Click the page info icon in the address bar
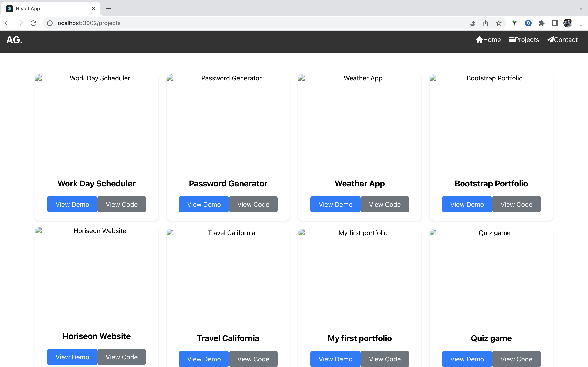588x367 pixels. pyautogui.click(x=50, y=23)
